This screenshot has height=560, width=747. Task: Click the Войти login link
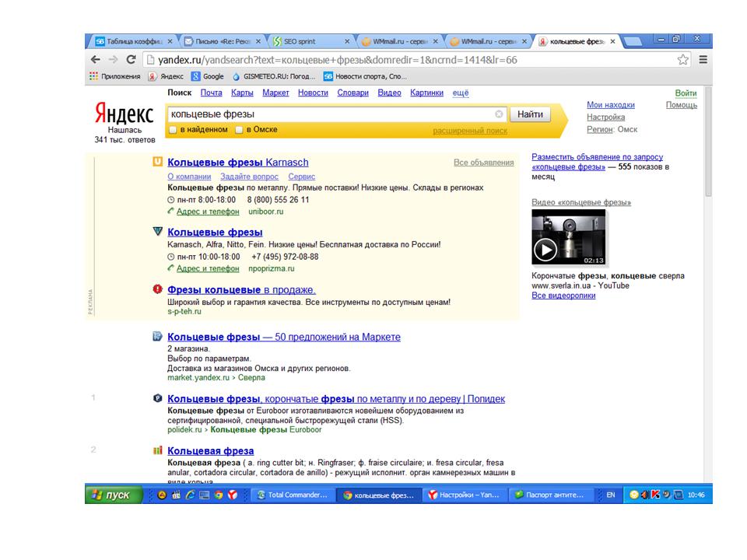click(x=686, y=93)
